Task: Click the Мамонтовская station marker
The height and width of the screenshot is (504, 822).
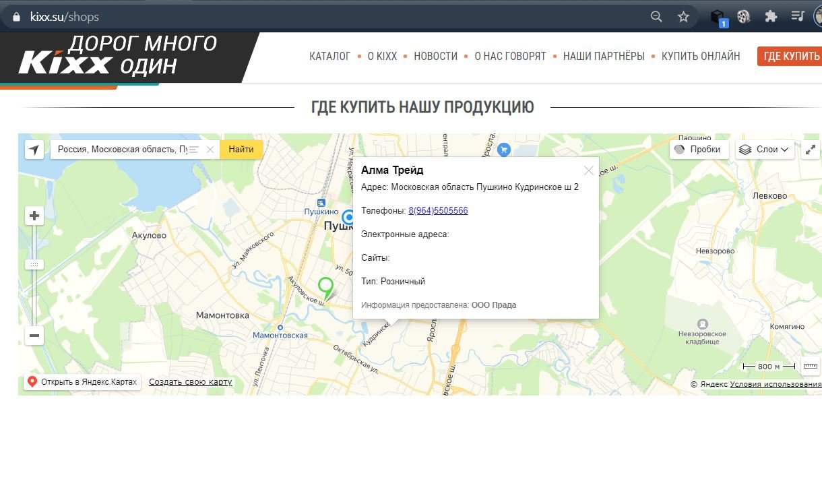Action: point(280,328)
